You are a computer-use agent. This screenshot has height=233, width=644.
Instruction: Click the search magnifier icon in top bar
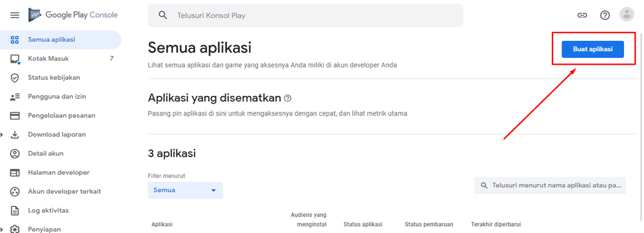click(163, 15)
